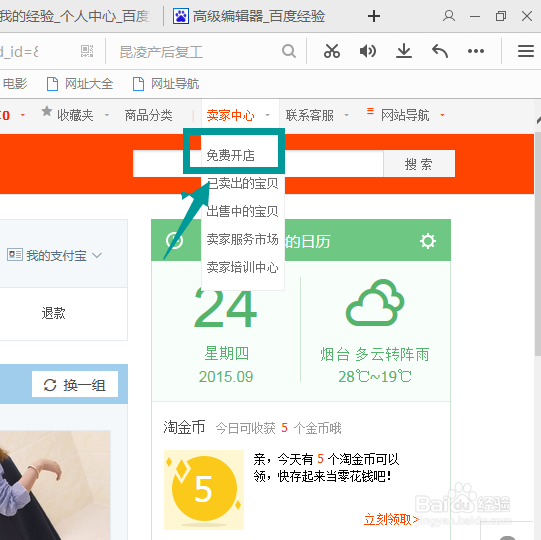Select 卖家培训中心 menu item
Screen dimensions: 541x540
click(243, 267)
